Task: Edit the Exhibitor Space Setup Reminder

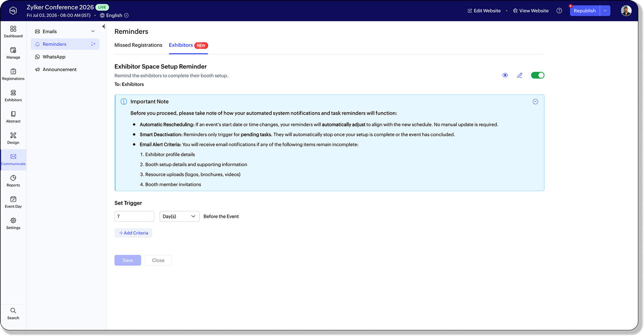Action: coord(519,75)
